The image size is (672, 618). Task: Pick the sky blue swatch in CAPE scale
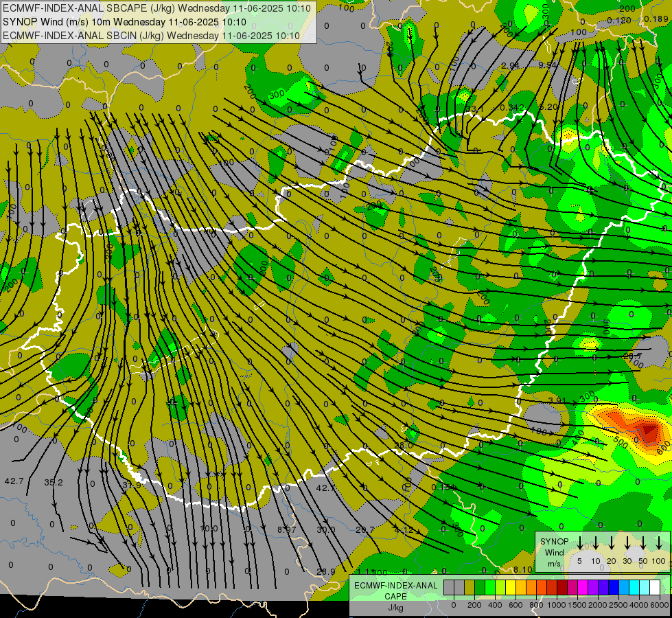point(625,587)
